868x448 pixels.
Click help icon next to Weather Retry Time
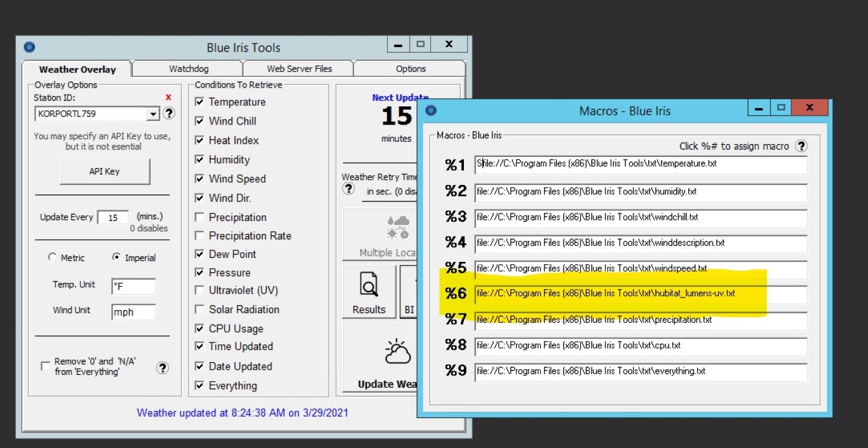348,189
